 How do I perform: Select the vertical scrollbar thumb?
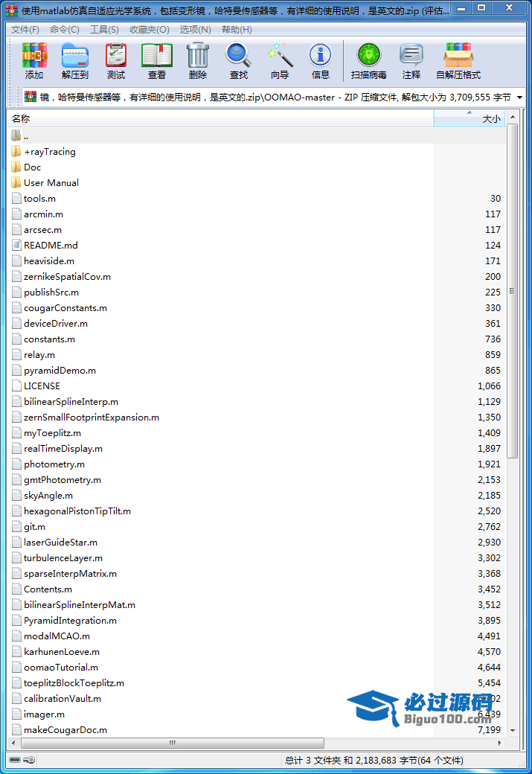coord(512,291)
